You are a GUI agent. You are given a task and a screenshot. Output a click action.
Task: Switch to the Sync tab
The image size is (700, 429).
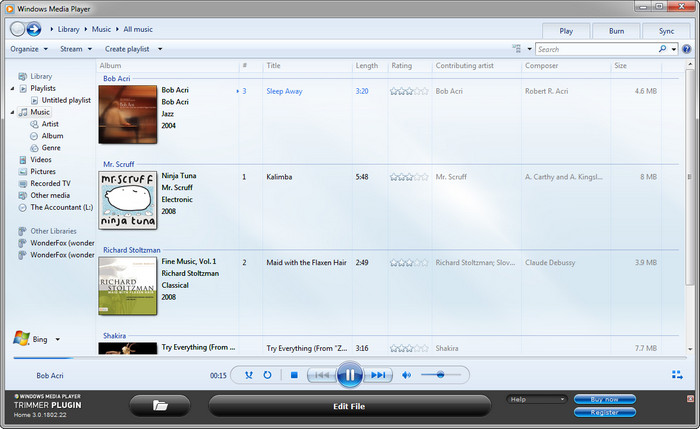click(x=667, y=31)
